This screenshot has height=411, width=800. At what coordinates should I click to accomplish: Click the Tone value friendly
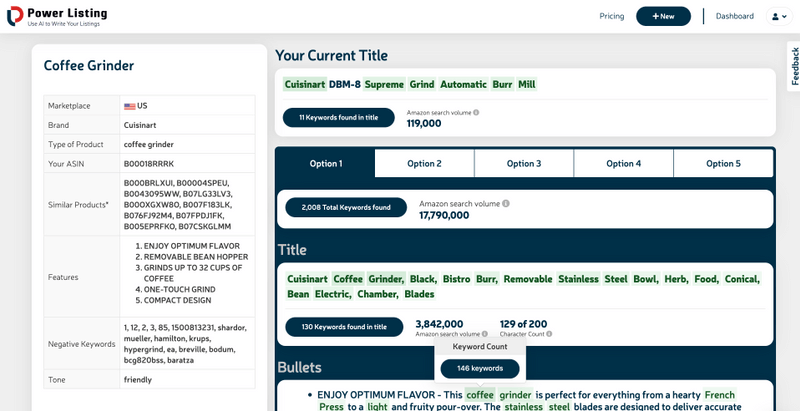[x=138, y=380]
